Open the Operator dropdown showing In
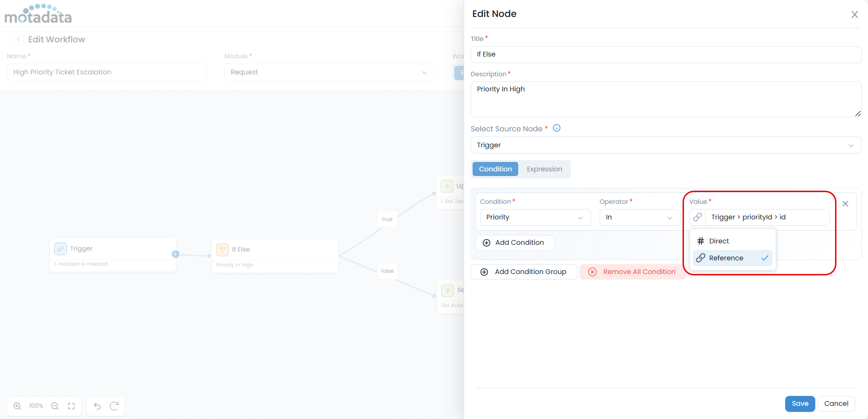Viewport: 868px width, 419px height. coord(639,217)
